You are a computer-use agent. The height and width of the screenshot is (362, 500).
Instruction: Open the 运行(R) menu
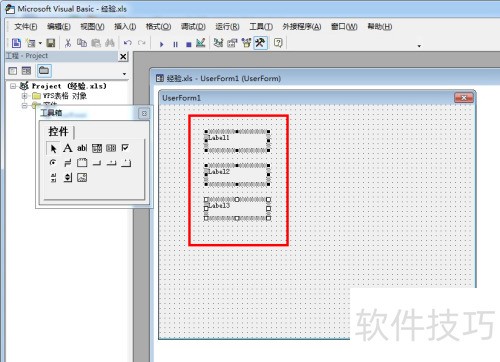227,27
